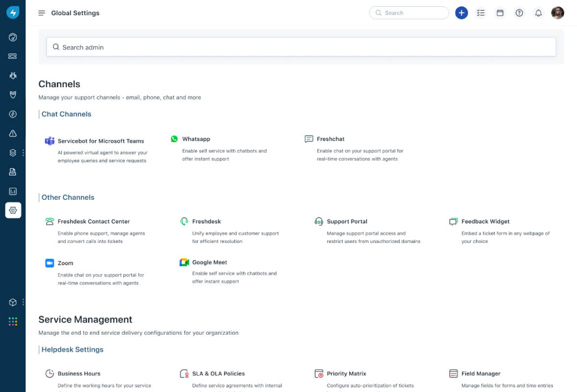The width and height of the screenshot is (577, 392).
Task: Open the Google Meet channel settings
Action: (x=209, y=262)
